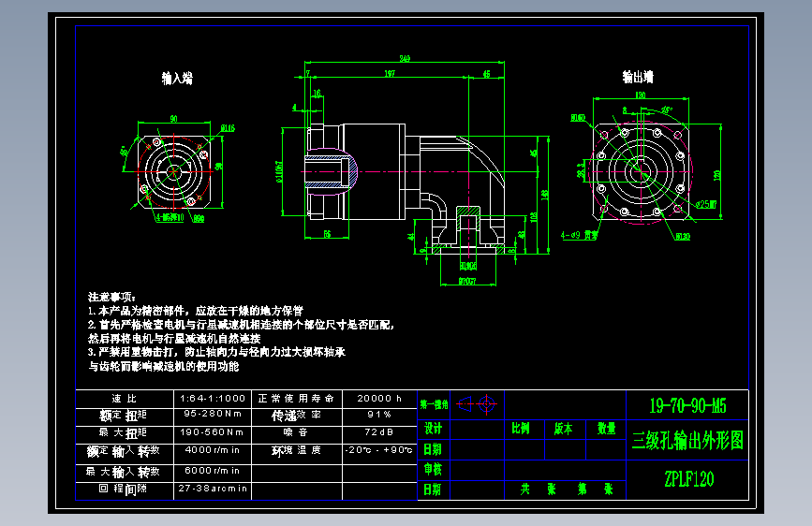The width and height of the screenshot is (812, 526).
Task: Select the line 与齿轮而影响减速机的使用功能
Action: pyautogui.click(x=164, y=366)
